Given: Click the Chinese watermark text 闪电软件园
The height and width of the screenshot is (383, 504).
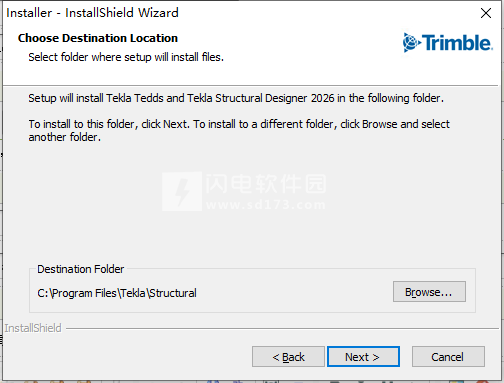Looking at the screenshot, I should (x=266, y=184).
